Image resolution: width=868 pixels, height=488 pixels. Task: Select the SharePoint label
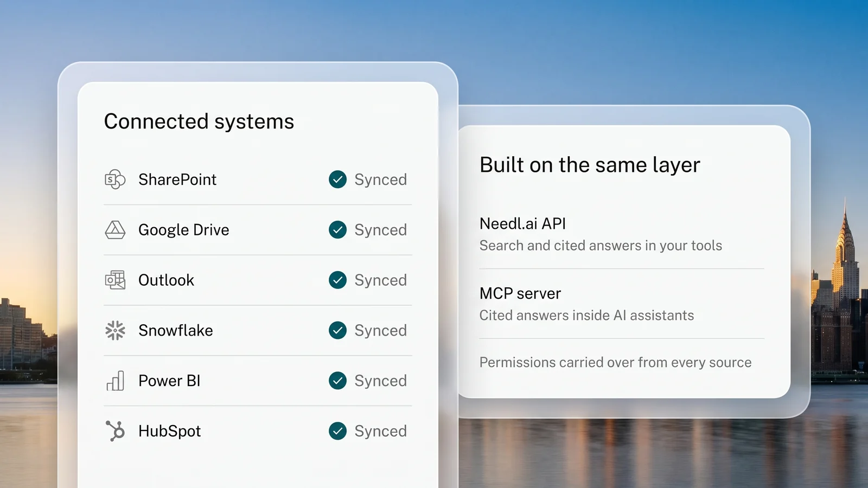click(x=177, y=179)
